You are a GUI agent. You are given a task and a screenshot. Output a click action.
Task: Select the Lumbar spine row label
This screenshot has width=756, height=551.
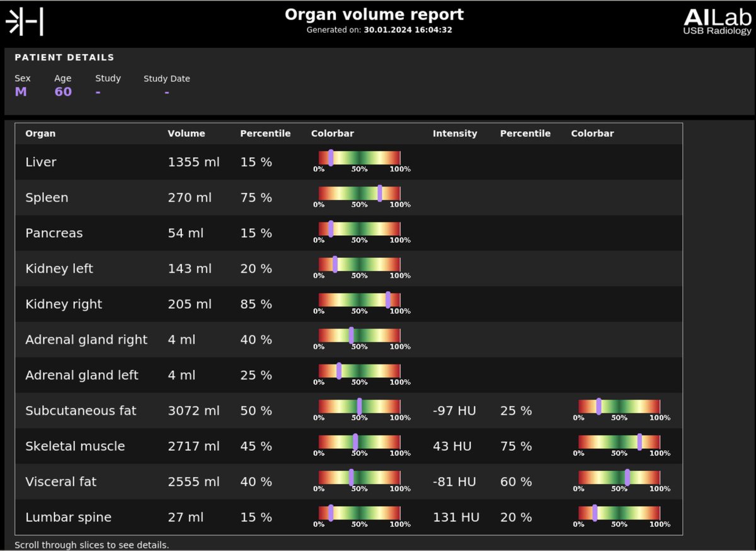click(68, 518)
